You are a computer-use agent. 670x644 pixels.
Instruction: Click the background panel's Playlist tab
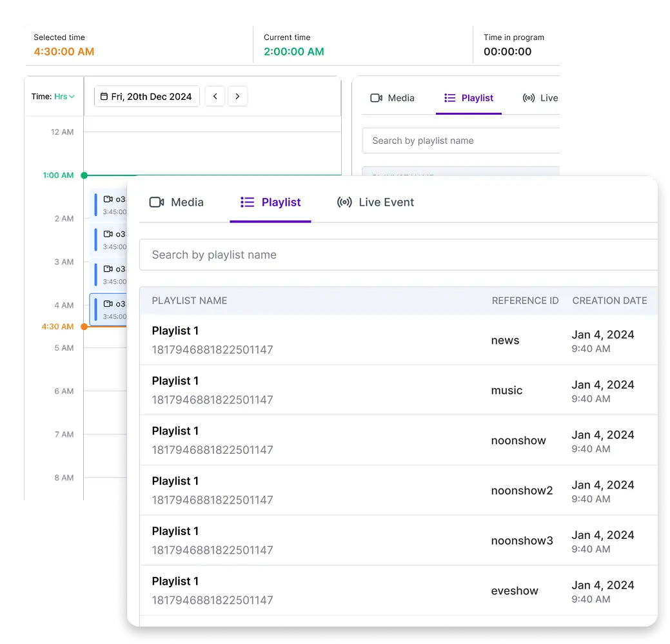click(x=469, y=98)
